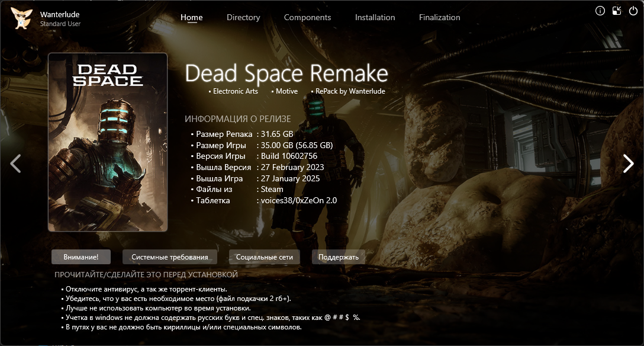The height and width of the screenshot is (346, 644).
Task: Click the Wanterlude username text
Action: pos(60,14)
